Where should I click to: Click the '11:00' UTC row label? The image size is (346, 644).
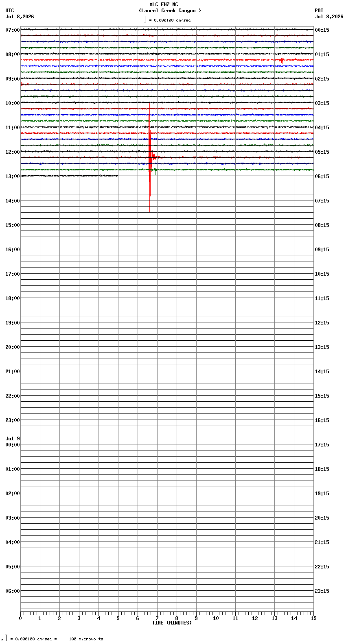(x=13, y=127)
